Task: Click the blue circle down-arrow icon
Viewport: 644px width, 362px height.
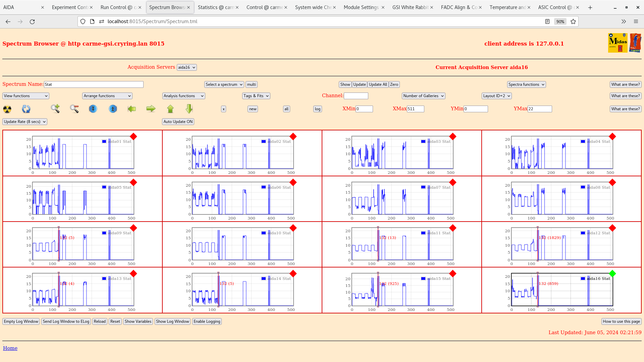Action: click(93, 109)
